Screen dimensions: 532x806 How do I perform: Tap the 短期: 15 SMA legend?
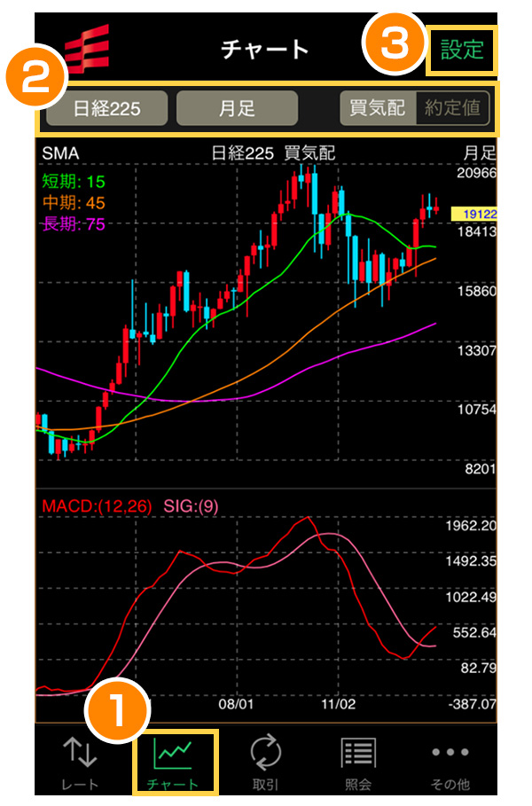click(x=74, y=182)
